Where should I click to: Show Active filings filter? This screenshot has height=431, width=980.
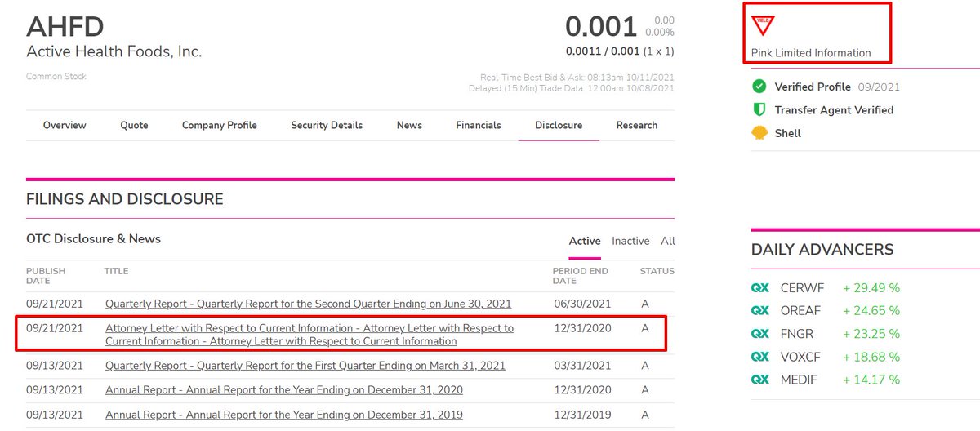click(585, 241)
